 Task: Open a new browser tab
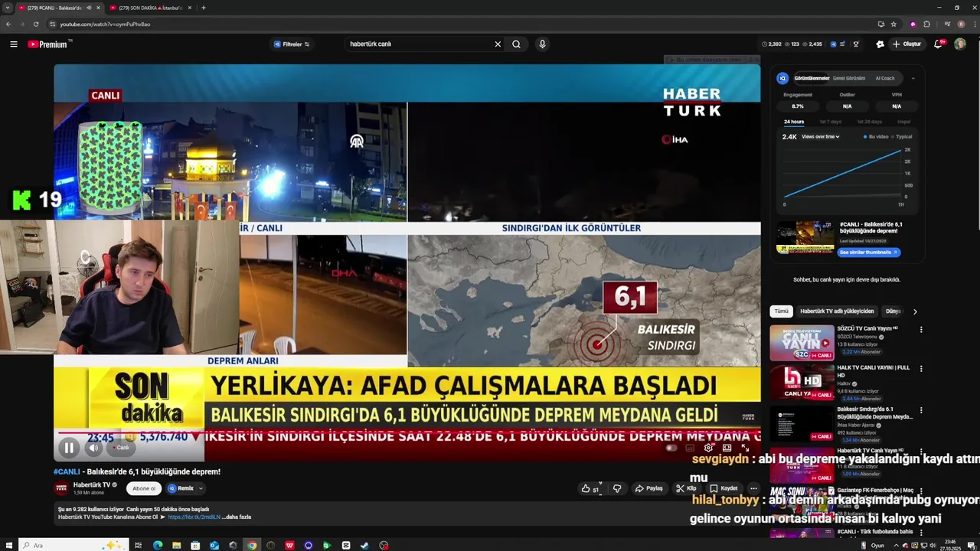(x=203, y=8)
